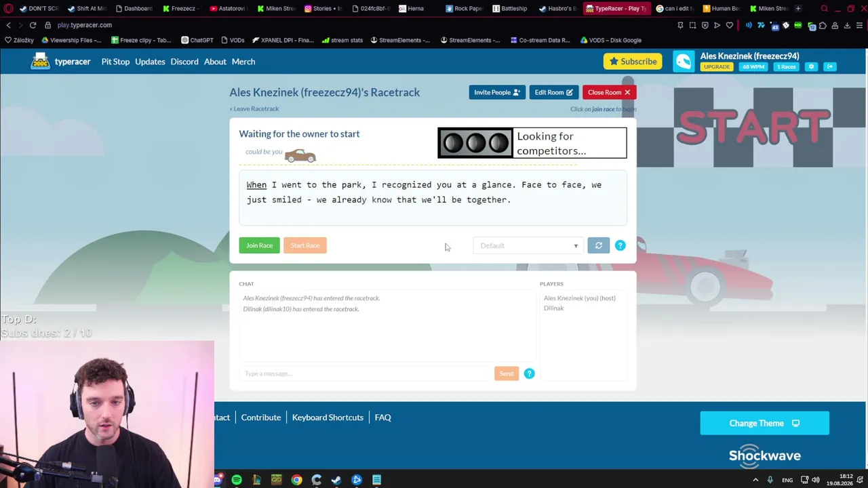Click the Change Theme button
Viewport: 868px width, 488px height.
click(x=764, y=423)
